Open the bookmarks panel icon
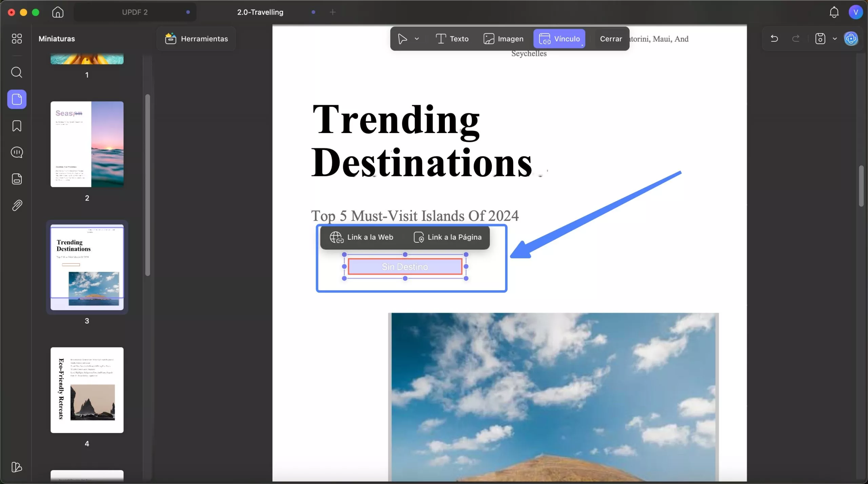868x484 pixels. click(x=17, y=126)
